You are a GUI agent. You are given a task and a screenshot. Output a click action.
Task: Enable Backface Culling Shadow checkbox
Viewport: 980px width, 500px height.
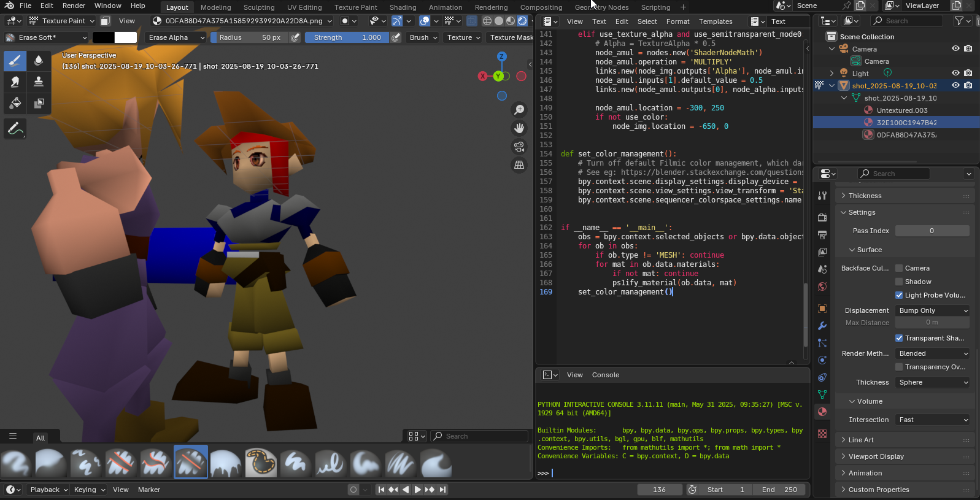point(899,282)
